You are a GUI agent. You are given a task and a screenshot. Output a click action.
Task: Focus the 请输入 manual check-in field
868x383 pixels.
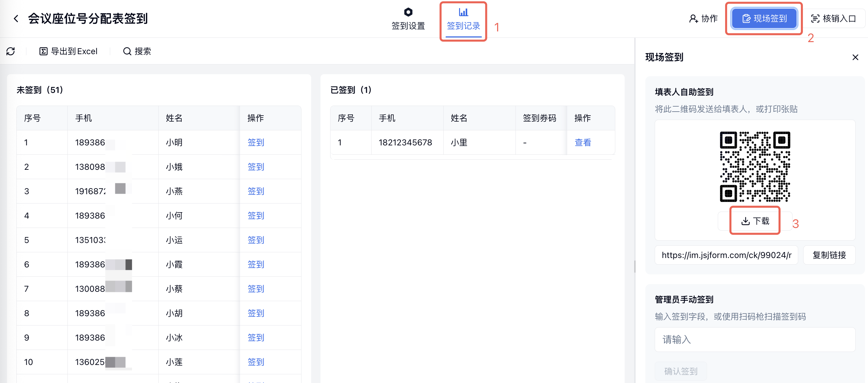(x=755, y=340)
